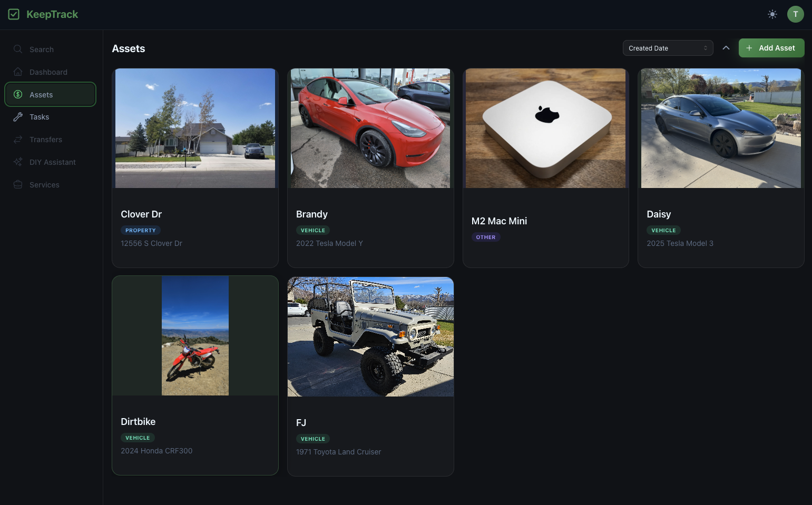Click the KeepTrack checkmark logo icon
This screenshot has height=505, width=812.
tap(14, 14)
